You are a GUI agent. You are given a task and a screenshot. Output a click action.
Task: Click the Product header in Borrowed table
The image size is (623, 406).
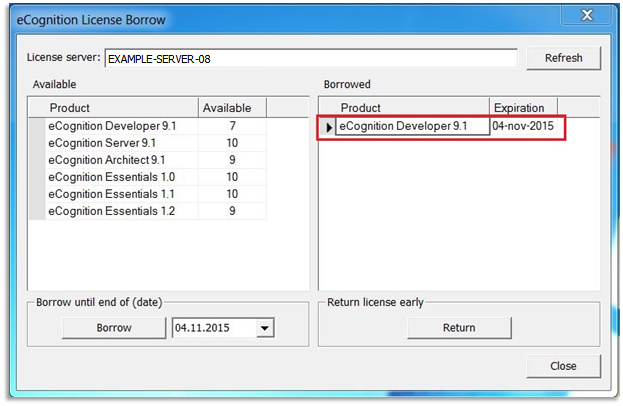(x=412, y=108)
